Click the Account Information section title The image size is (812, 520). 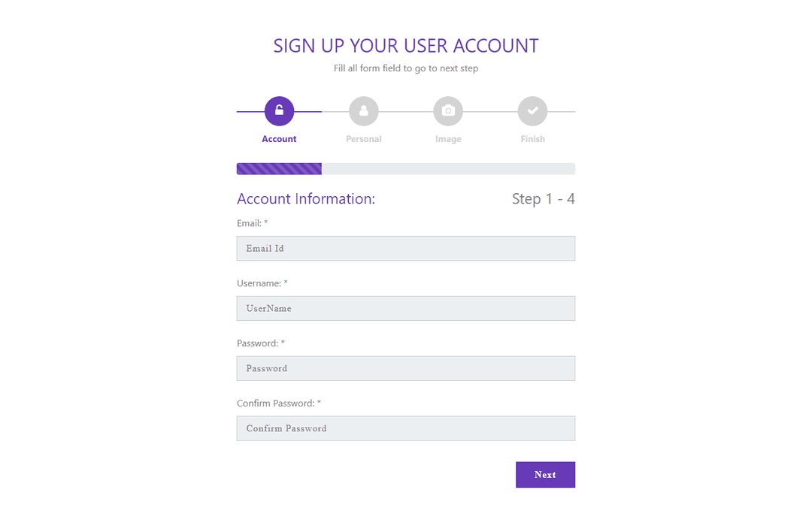pos(305,198)
